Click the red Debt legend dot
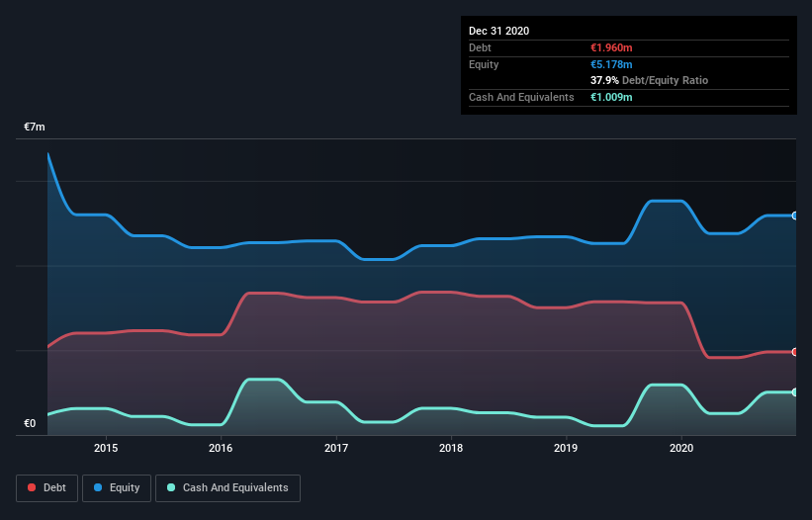The height and width of the screenshot is (520, 812). tap(32, 487)
